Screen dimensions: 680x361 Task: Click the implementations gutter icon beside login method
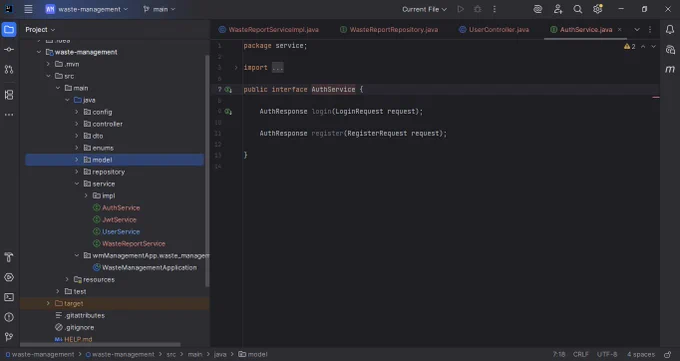(228, 112)
